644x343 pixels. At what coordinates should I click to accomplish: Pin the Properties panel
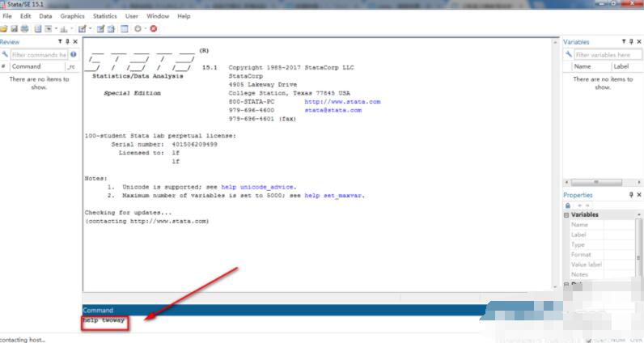coord(631,195)
